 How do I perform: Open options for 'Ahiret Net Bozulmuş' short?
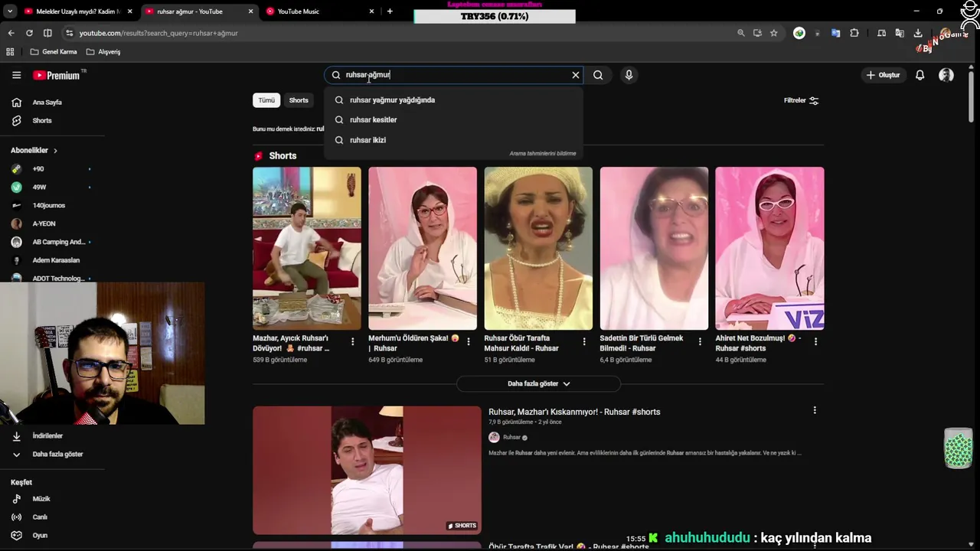815,341
